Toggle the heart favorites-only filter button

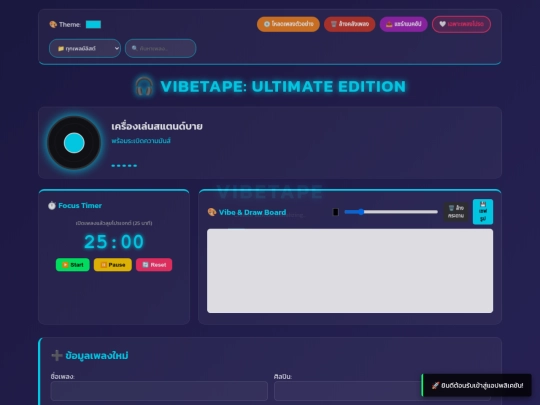point(461,24)
